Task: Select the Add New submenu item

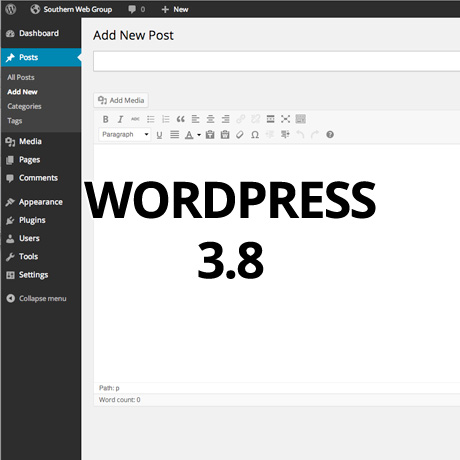Action: [22, 92]
